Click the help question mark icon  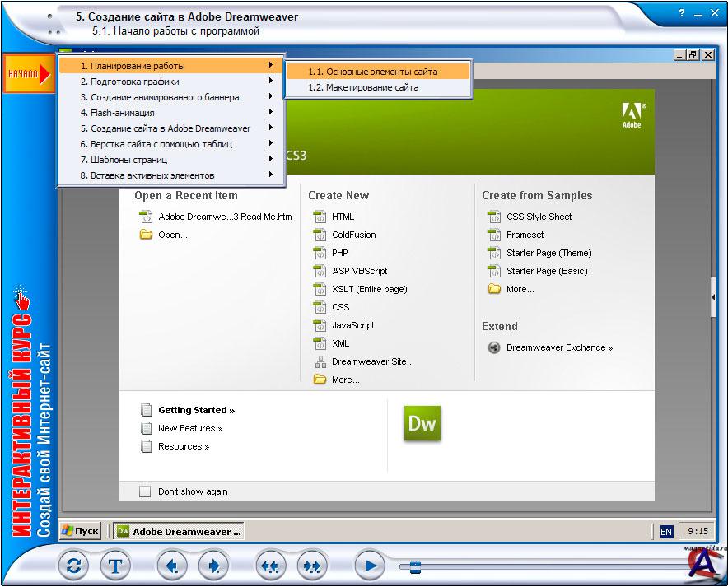click(x=682, y=14)
